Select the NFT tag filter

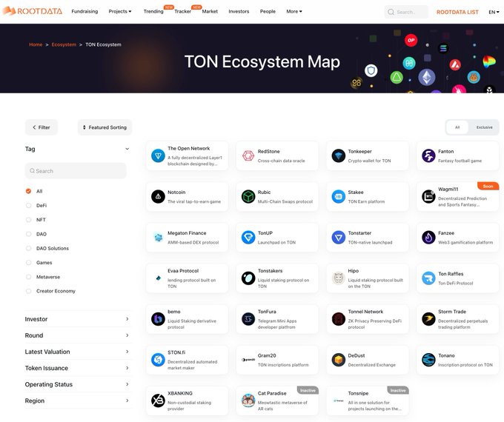click(28, 220)
